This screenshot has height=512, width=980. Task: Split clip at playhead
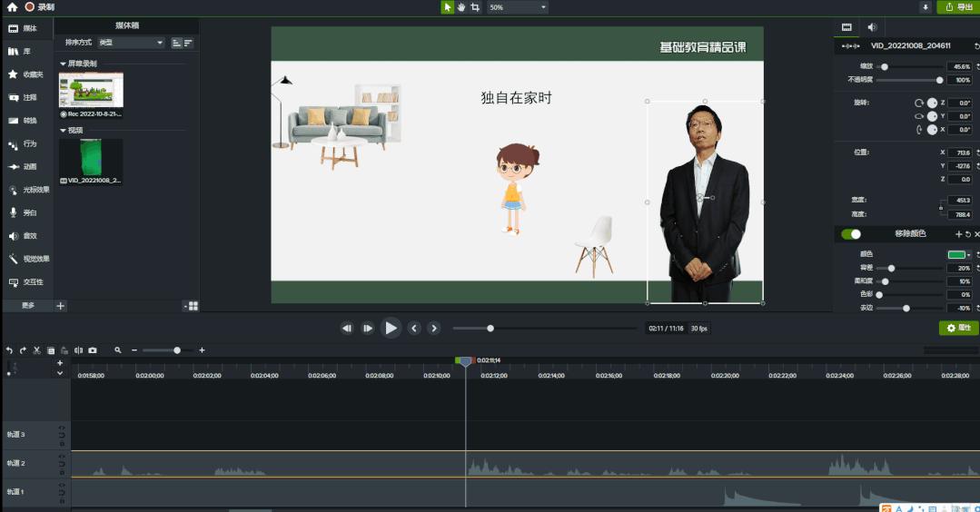pyautogui.click(x=78, y=351)
